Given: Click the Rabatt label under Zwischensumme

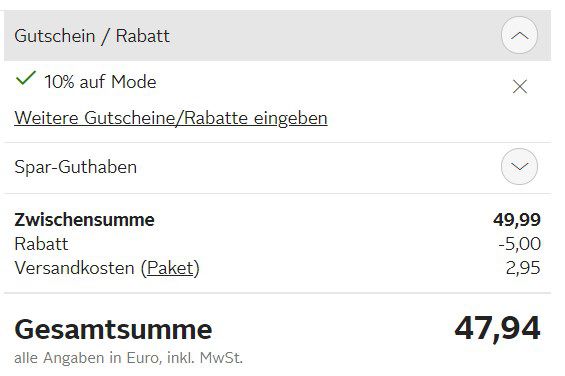Looking at the screenshot, I should tap(41, 244).
